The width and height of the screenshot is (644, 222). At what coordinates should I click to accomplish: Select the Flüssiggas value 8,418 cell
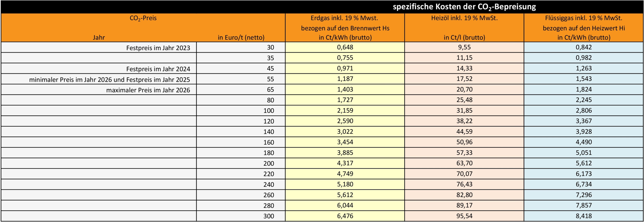(x=583, y=216)
